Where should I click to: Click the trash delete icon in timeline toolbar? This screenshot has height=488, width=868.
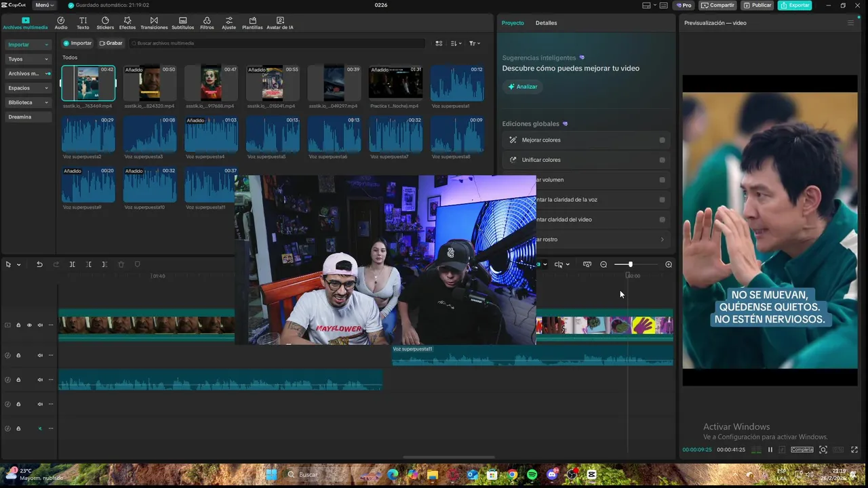click(x=121, y=264)
